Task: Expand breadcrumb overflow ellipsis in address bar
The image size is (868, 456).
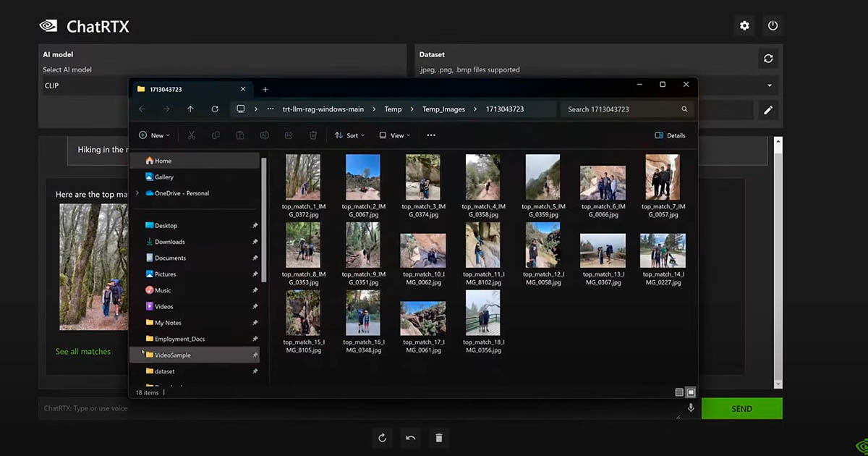Action: point(271,109)
